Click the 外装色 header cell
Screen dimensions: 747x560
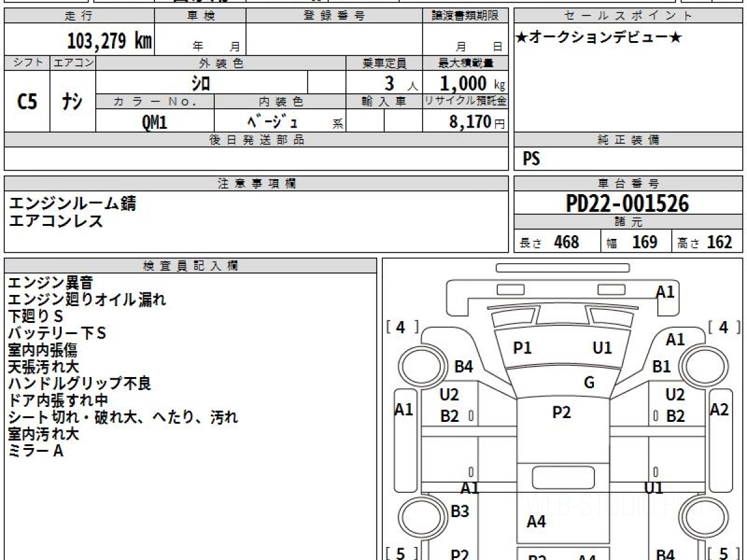[221, 63]
